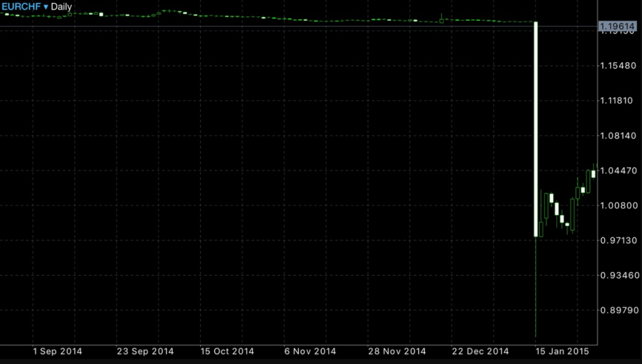Click the 15 Jan 2015 date label
This screenshot has height=364, width=642.
(x=562, y=351)
